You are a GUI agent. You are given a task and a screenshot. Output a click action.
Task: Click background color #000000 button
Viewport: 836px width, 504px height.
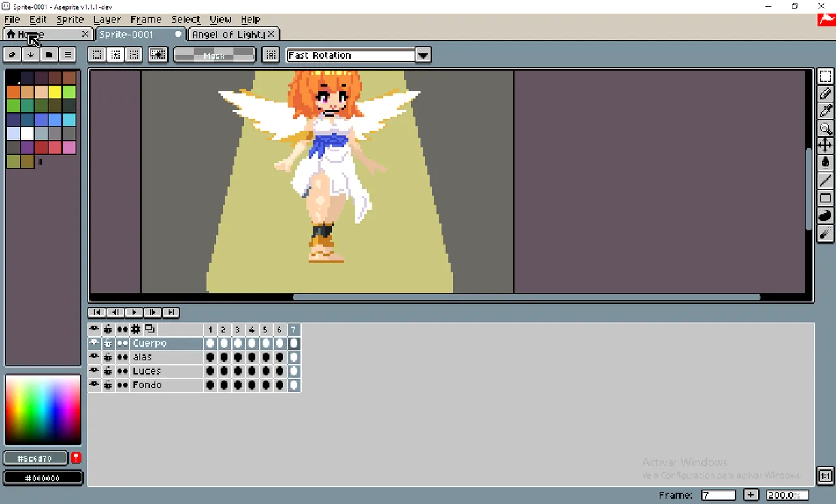(x=42, y=478)
